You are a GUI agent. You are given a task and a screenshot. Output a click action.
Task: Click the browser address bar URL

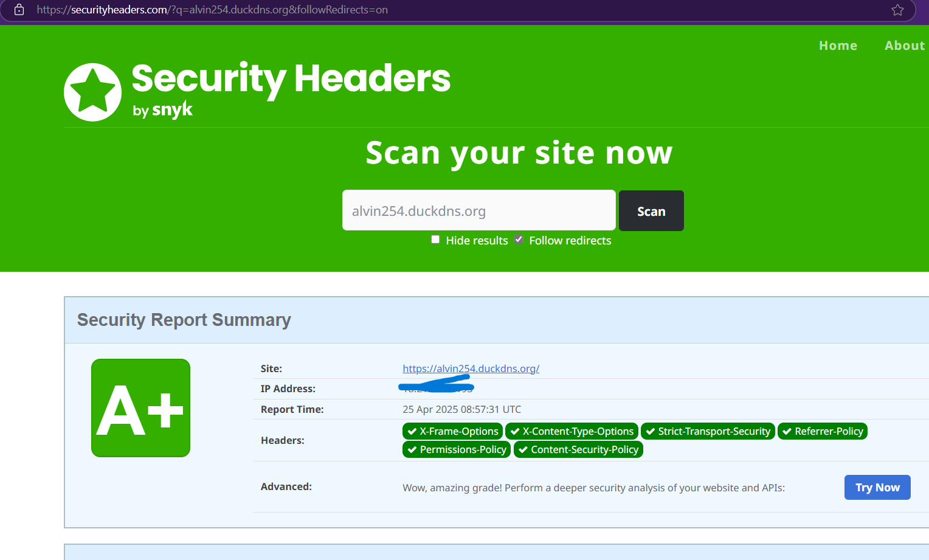(x=212, y=10)
